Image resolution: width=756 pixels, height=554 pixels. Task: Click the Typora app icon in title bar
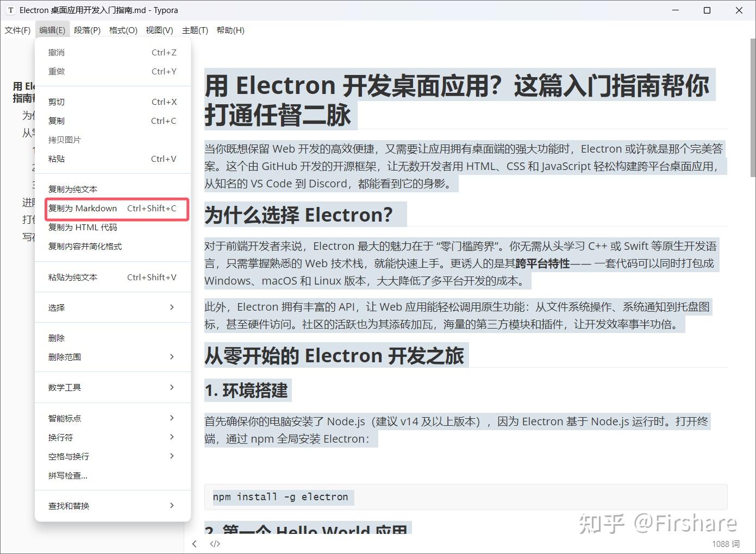click(11, 10)
